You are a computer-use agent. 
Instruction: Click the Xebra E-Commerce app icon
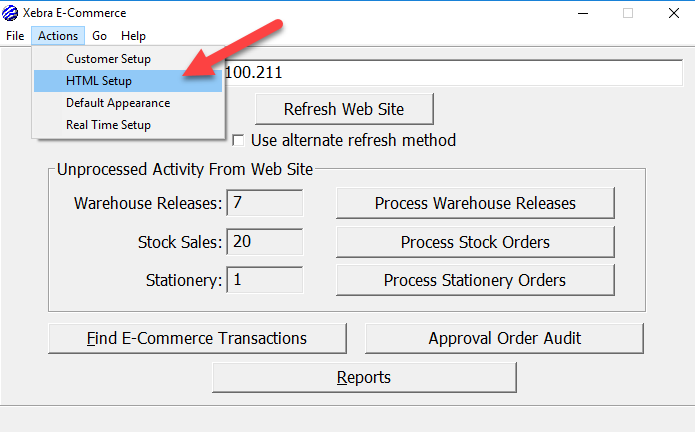click(10, 13)
